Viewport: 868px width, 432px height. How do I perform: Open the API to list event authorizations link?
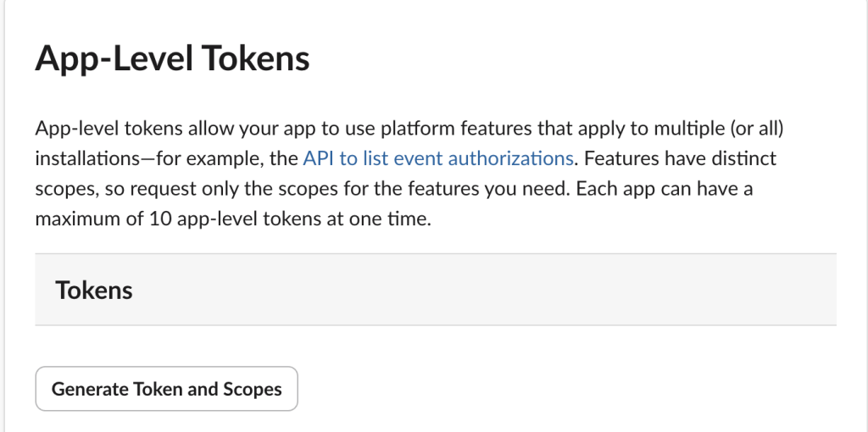click(x=437, y=158)
